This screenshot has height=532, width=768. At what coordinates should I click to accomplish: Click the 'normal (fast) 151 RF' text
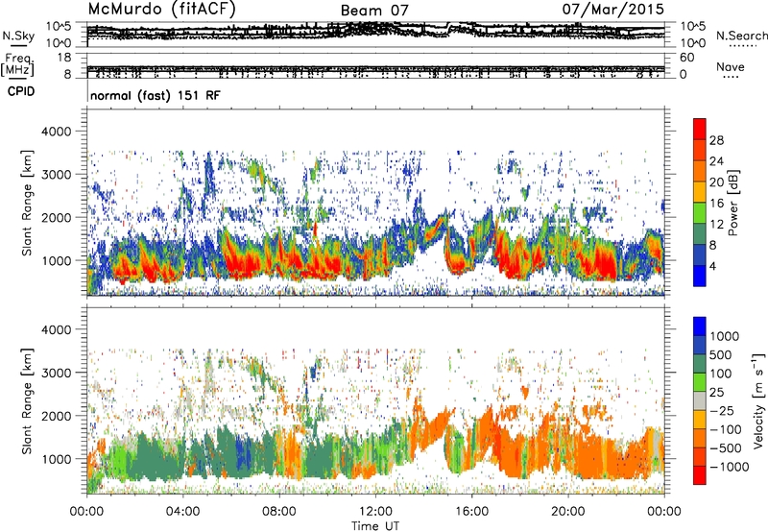click(156, 95)
